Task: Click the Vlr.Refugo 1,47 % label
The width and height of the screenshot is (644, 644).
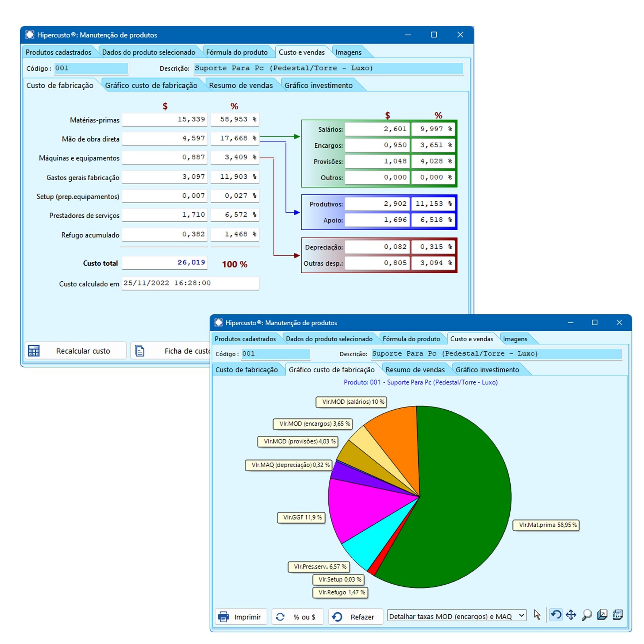Action: [x=340, y=592]
